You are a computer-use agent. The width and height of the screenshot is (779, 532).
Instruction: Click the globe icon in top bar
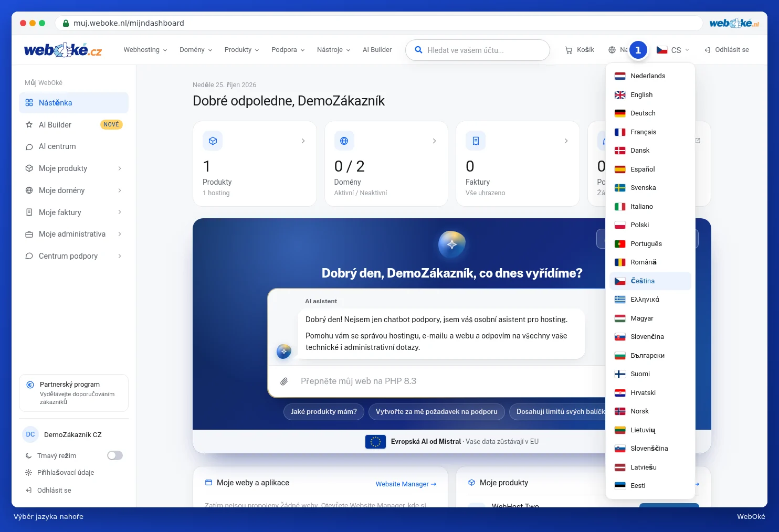612,50
